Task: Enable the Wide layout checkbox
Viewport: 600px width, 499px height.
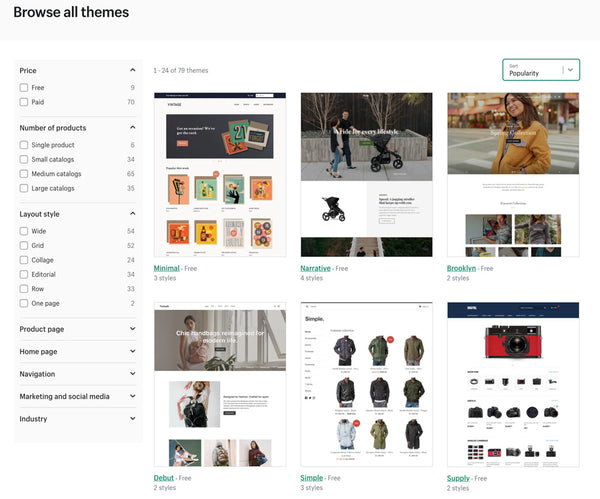Action: pyautogui.click(x=24, y=231)
